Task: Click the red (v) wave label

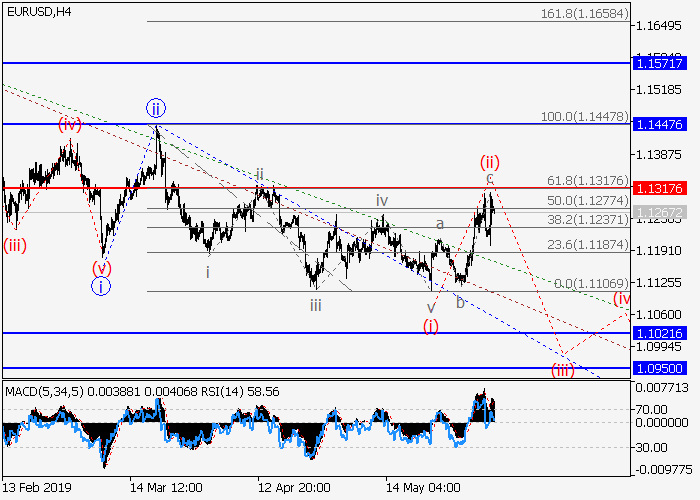Action: pyautogui.click(x=101, y=268)
